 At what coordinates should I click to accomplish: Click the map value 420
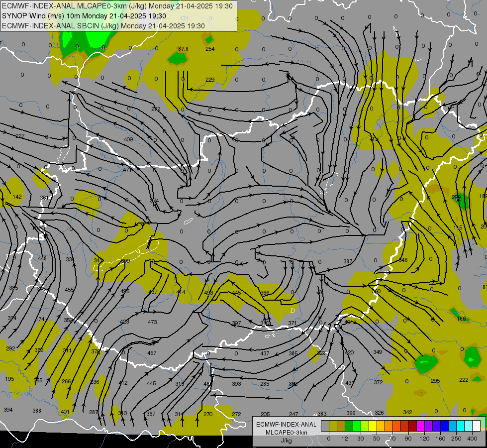click(349, 352)
